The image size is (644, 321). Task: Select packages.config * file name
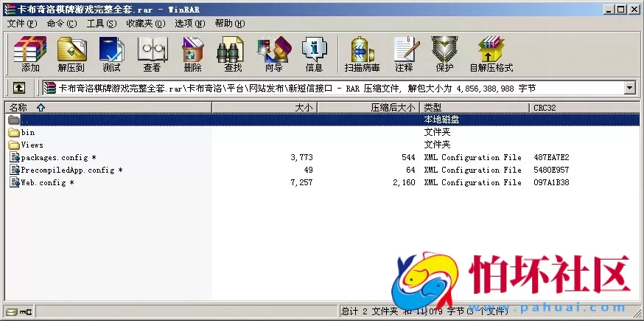59,158
